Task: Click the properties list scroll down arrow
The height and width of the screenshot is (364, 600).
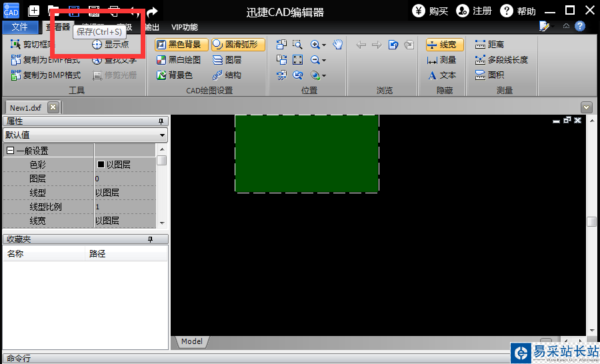Action: (x=162, y=223)
